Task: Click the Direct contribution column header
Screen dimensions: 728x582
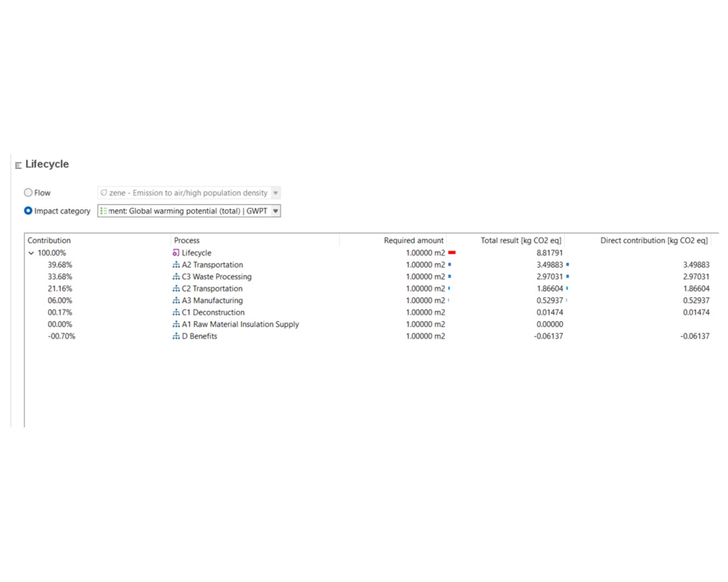Action: (x=654, y=240)
